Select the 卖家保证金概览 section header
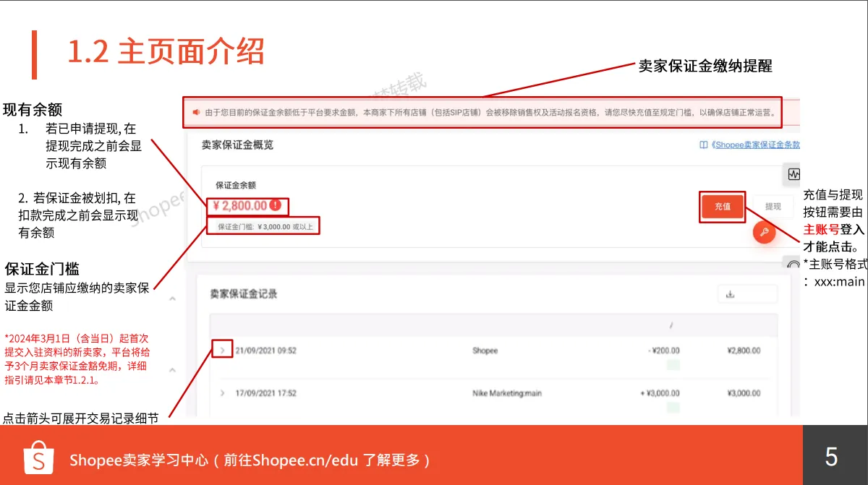 tap(239, 145)
